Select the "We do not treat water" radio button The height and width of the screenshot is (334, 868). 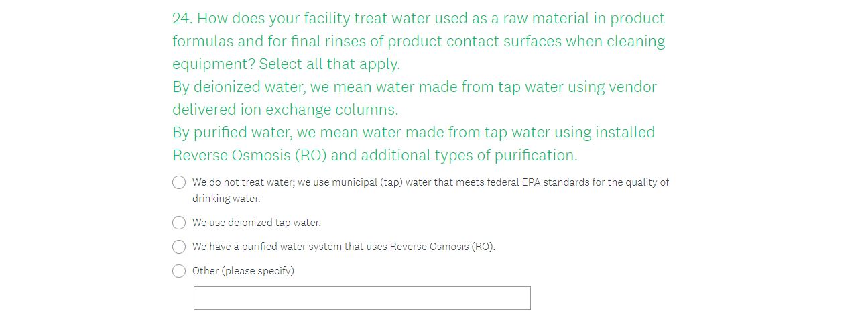[x=179, y=182]
